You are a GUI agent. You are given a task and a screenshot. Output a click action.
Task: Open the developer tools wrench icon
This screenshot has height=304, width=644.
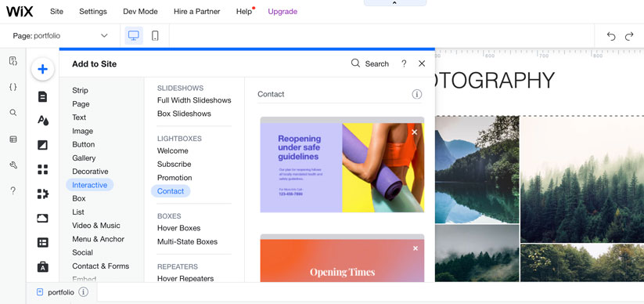tap(13, 165)
